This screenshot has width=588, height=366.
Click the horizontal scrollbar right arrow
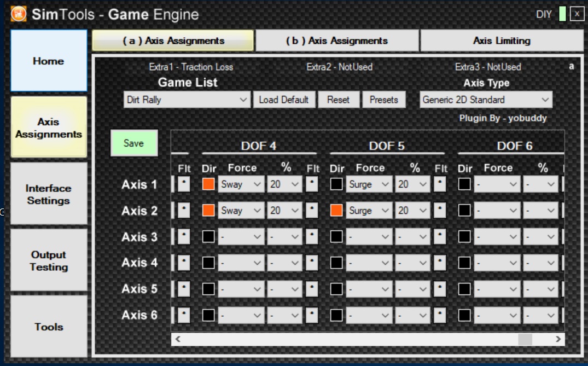click(x=558, y=339)
